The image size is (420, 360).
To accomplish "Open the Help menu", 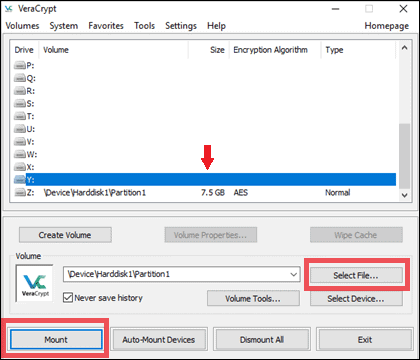I will click(x=216, y=26).
